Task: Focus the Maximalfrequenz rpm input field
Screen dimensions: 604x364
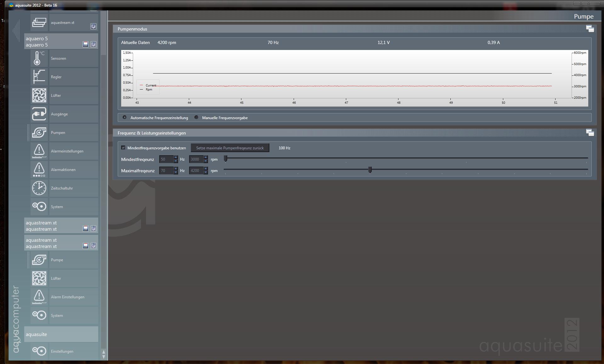Action: (x=196, y=171)
